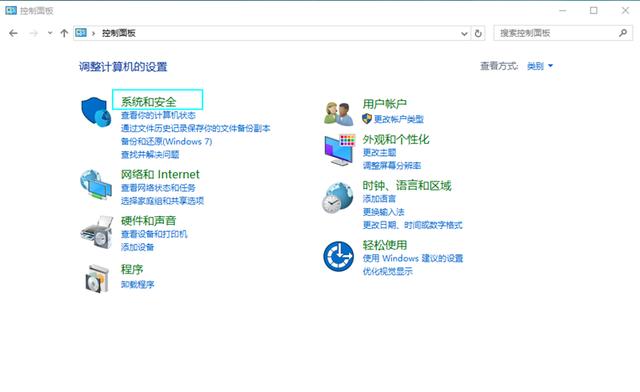Go back with the left arrow
Viewport: 640px width, 392px height.
tap(13, 33)
